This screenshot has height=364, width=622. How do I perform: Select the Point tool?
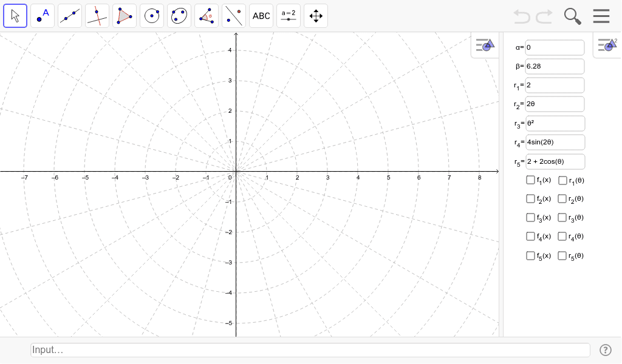(43, 16)
